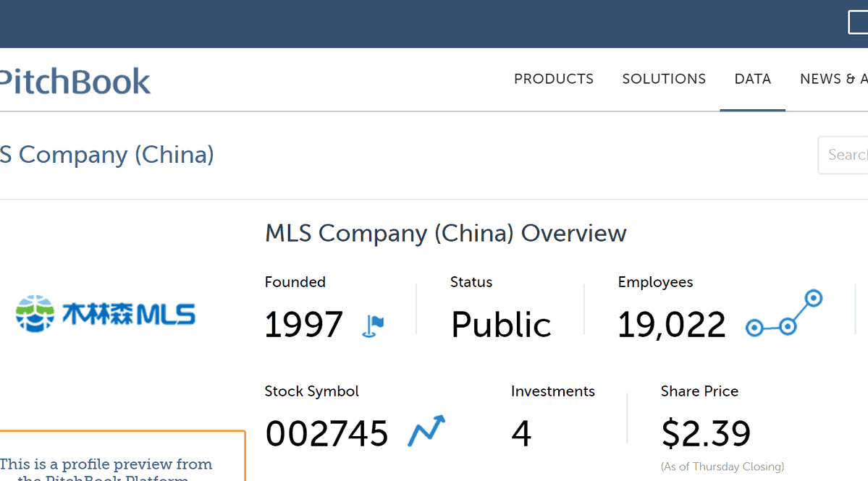The height and width of the screenshot is (481, 868).
Task: Click the $2.39 share price
Action: tap(706, 434)
